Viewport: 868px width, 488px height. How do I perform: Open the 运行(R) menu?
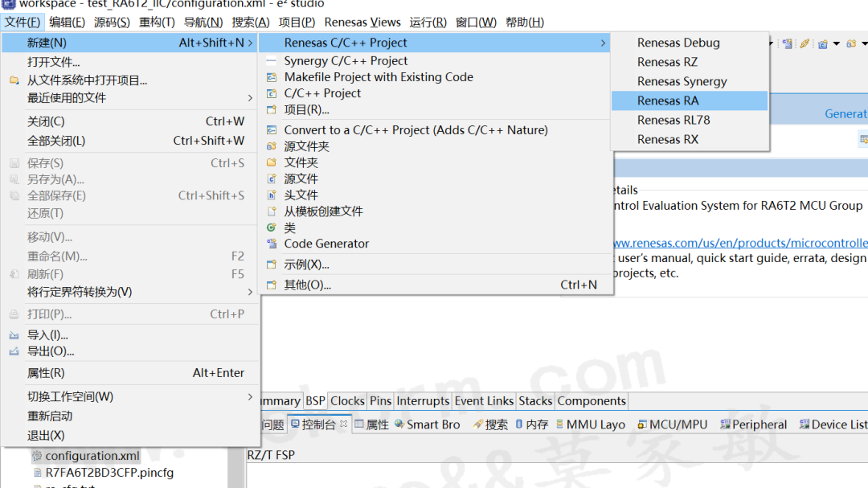[x=428, y=23]
